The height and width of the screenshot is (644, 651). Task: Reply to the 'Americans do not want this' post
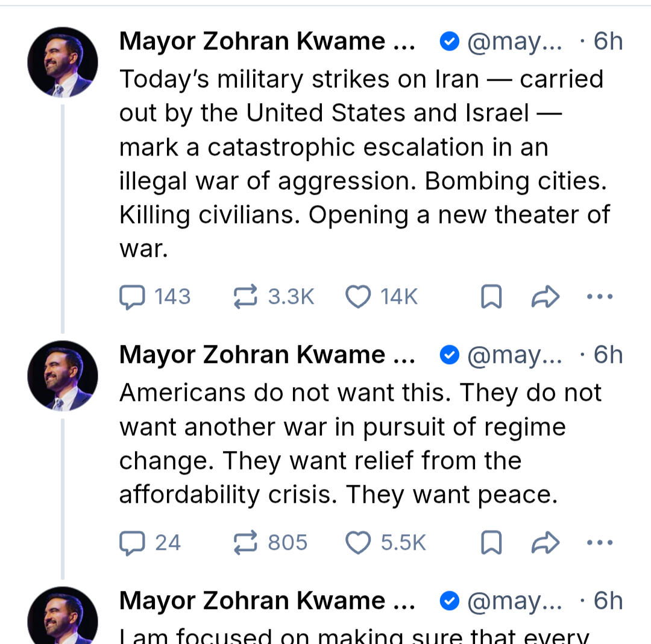pos(132,543)
